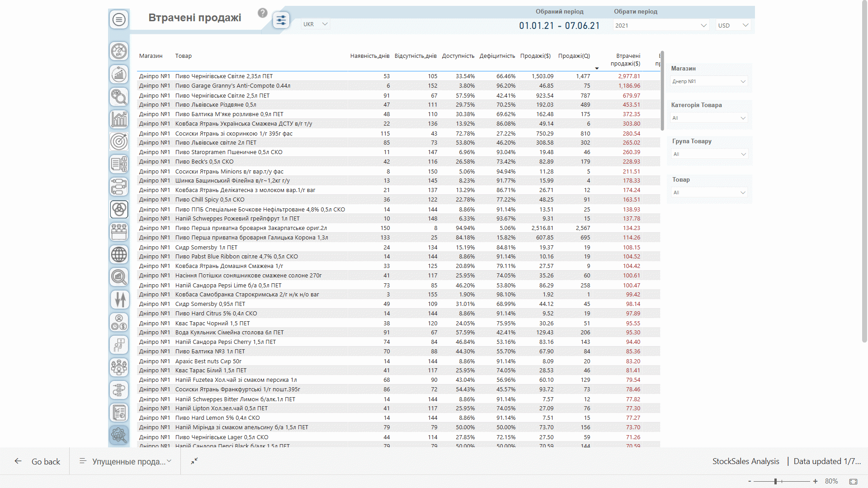868x488 pixels.
Task: Open the UKR language dropdown
Action: click(315, 24)
